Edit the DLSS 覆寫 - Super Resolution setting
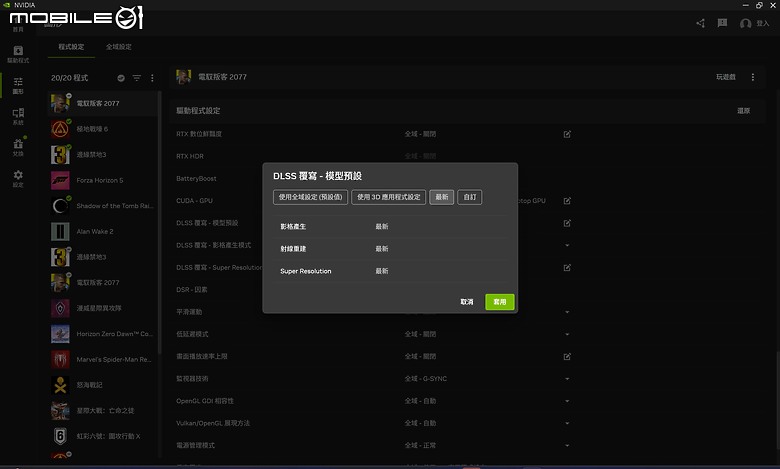The image size is (780, 469). tap(567, 268)
